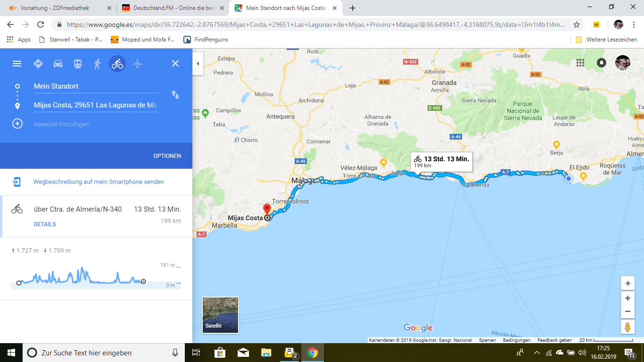Open File Explorer from taskbar
Screen dimensions: 644x362
coord(266,353)
